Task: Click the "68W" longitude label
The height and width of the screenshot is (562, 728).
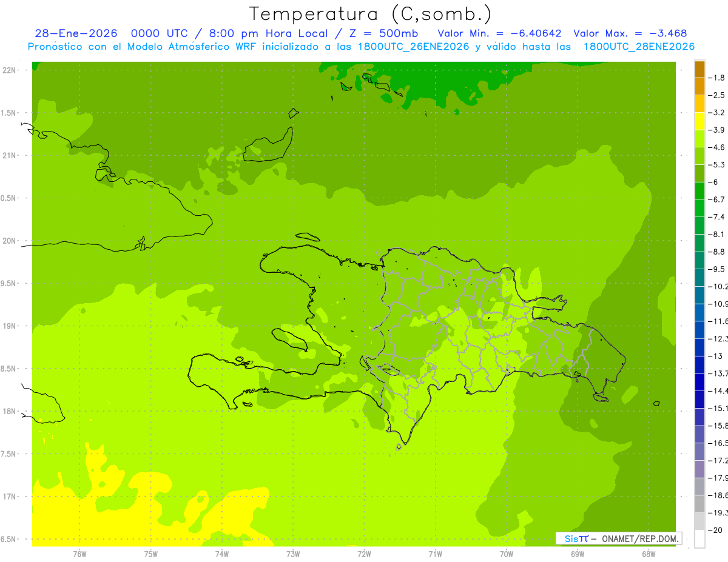Action: coord(648,554)
